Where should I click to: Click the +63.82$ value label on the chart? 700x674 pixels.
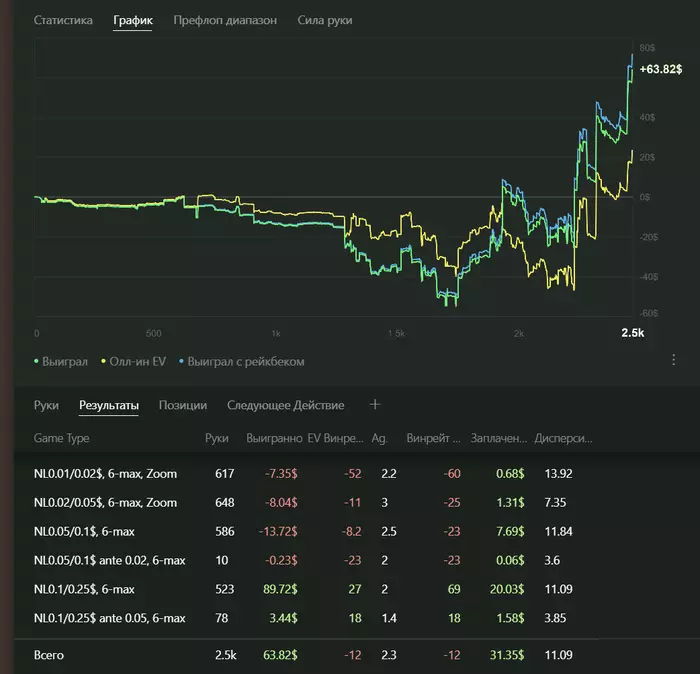tap(660, 69)
